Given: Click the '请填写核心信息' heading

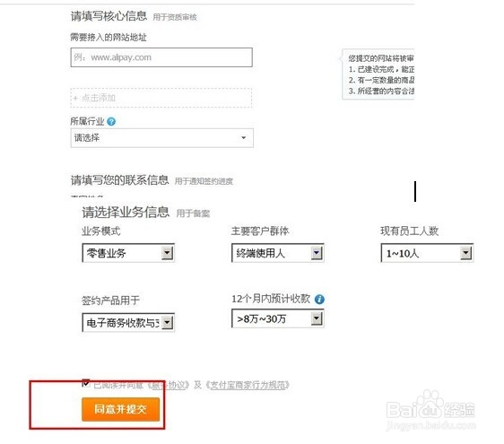Looking at the screenshot, I should [x=109, y=16].
